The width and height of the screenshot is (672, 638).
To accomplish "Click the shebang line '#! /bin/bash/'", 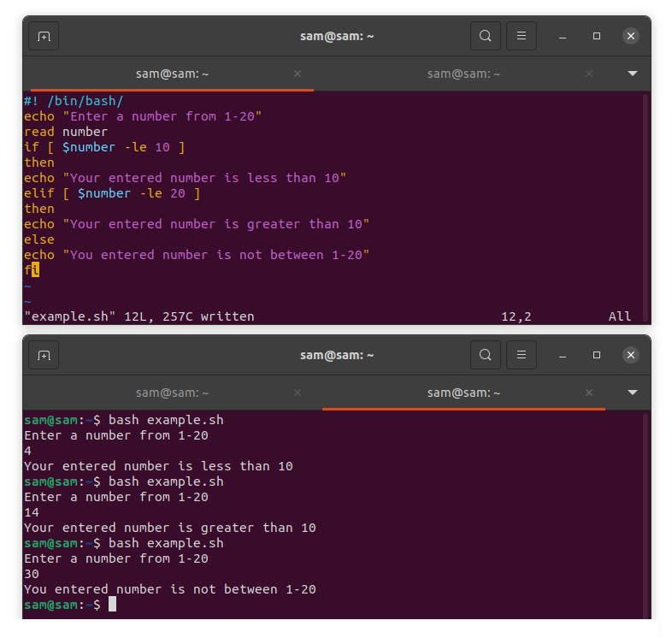I will point(74,101).
